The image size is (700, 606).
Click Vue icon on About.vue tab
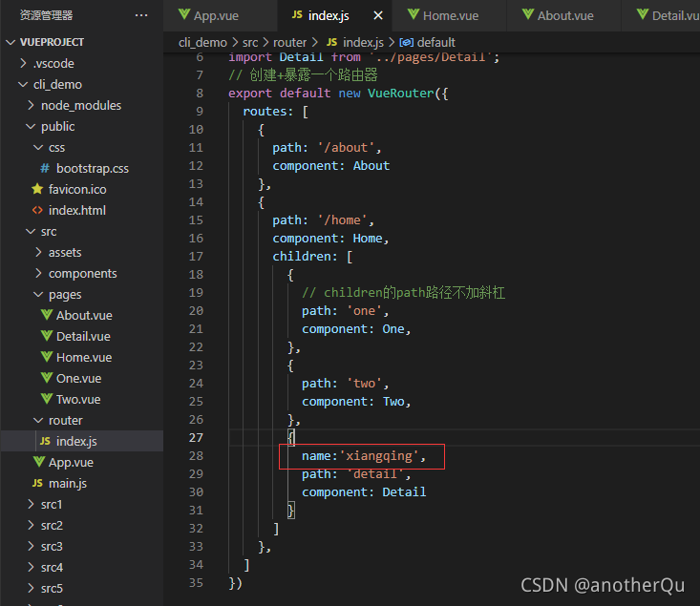pos(528,14)
